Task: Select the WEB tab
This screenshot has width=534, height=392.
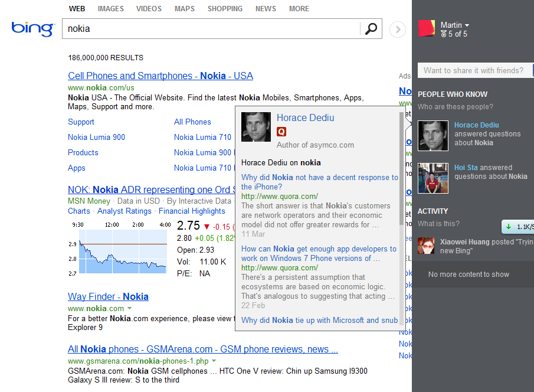Action: (77, 9)
